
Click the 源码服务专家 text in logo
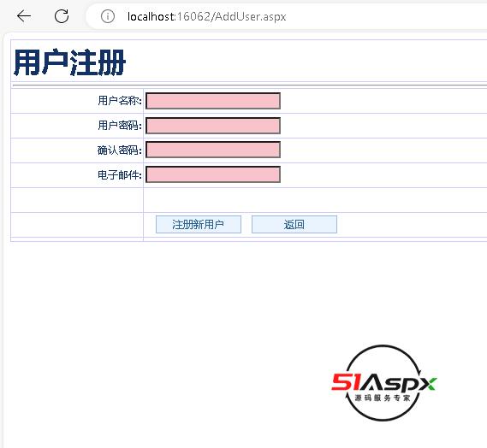coord(383,398)
